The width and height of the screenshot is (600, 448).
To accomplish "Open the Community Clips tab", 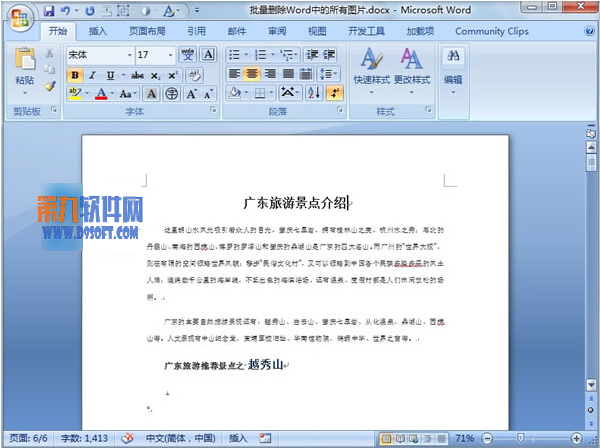I will 492,31.
